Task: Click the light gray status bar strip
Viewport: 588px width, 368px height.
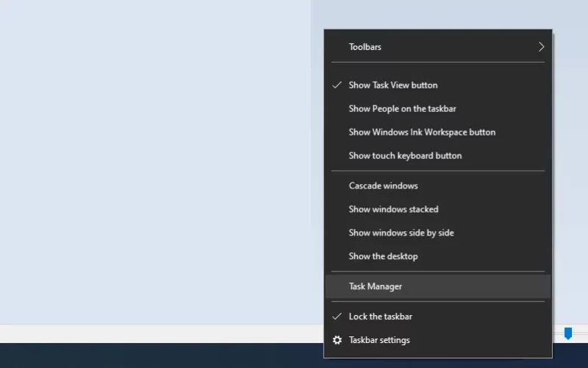Action: pos(161,333)
